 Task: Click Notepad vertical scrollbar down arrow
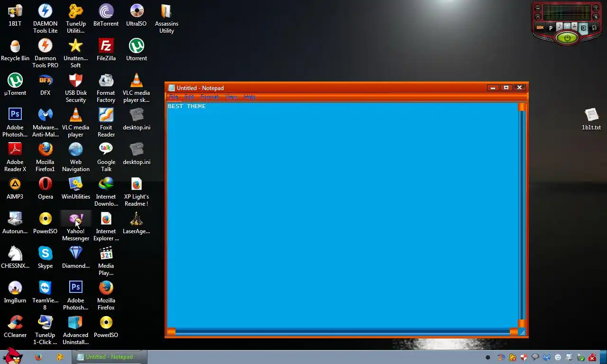tap(522, 323)
